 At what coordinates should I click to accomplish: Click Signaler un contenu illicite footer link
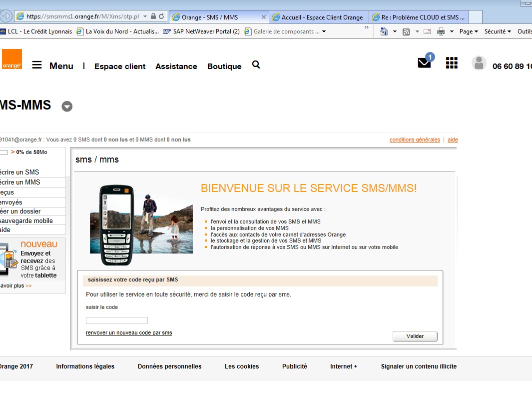(419, 366)
